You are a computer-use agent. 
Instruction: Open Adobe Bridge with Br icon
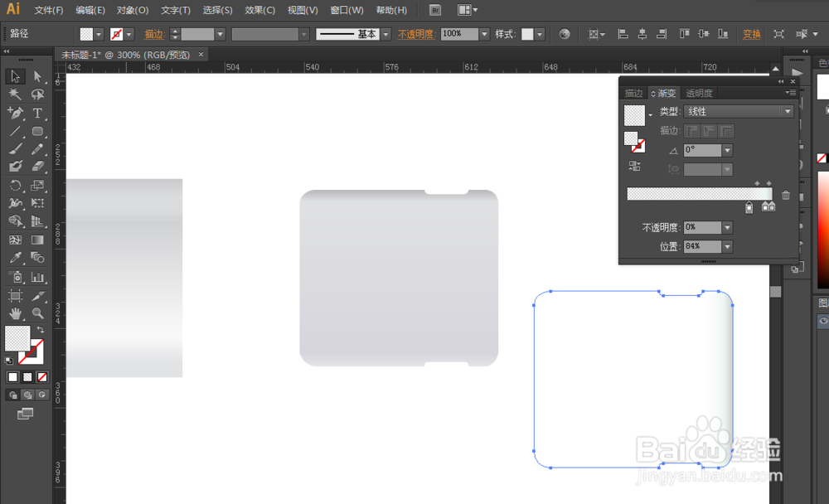[x=435, y=10]
